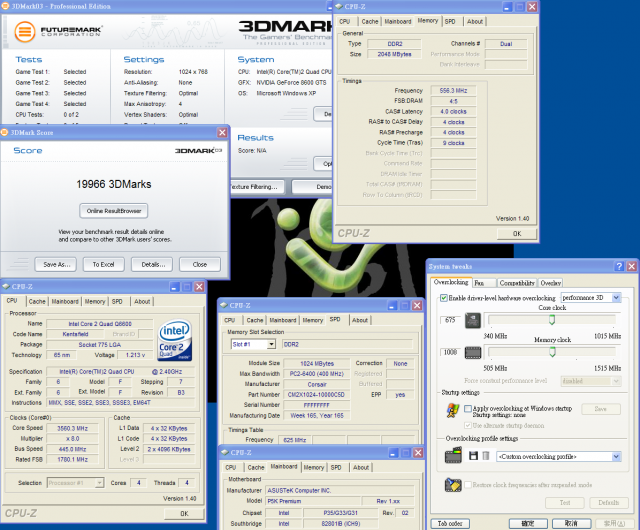This screenshot has height=530, width=640.
Task: Click the Memory clock slider handle
Action: click(552, 352)
